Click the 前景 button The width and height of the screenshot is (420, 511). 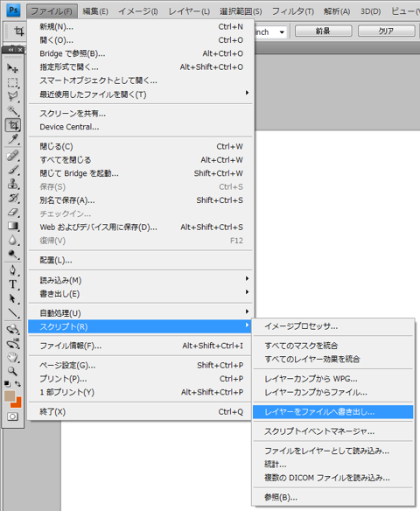[323, 31]
